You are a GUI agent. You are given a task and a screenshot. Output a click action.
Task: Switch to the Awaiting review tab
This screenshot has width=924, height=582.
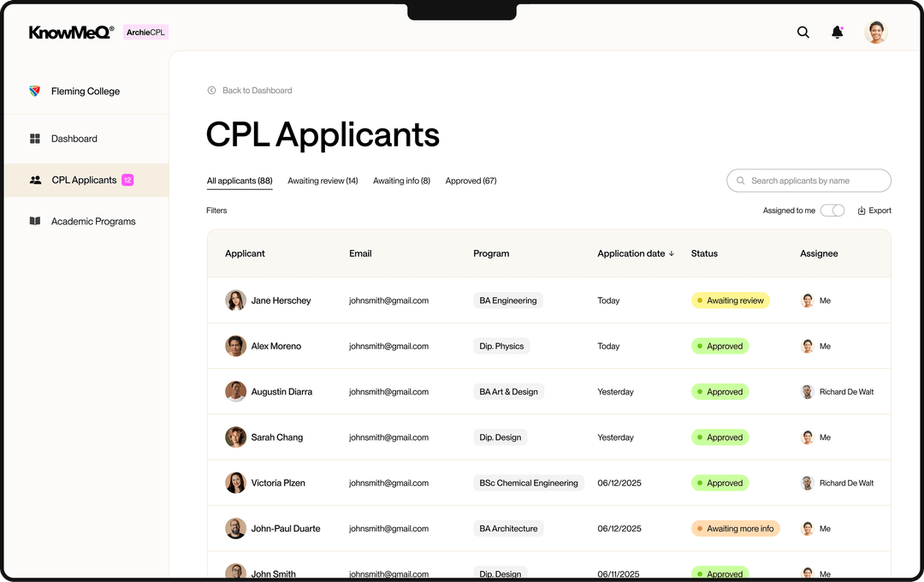[323, 181]
